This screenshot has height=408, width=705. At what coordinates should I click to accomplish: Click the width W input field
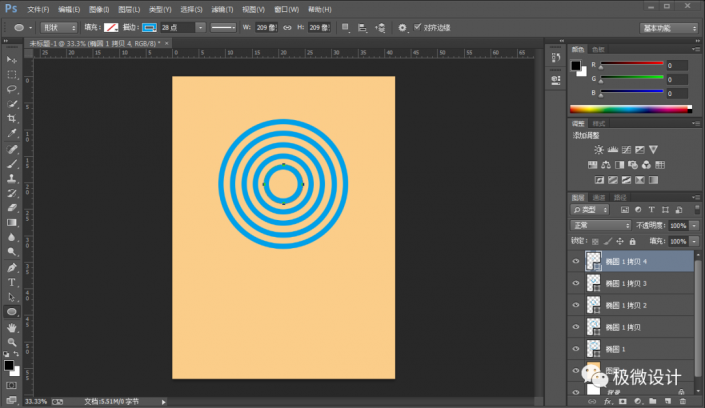265,27
